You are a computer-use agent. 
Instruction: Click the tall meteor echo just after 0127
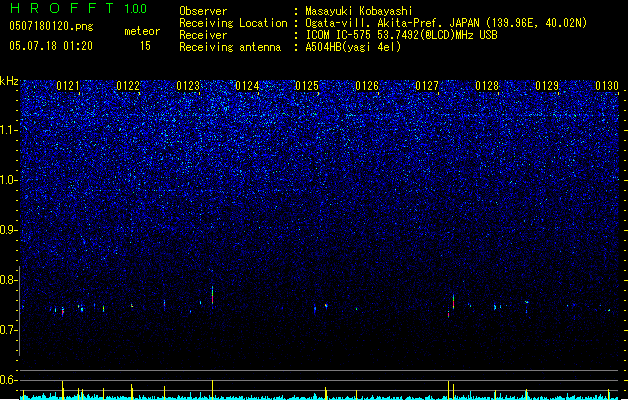pos(453,302)
